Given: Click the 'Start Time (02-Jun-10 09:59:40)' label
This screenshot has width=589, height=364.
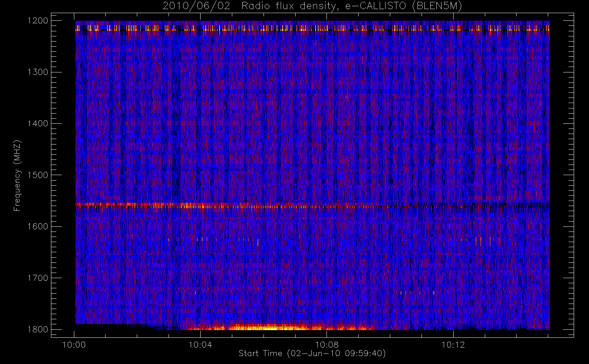Looking at the screenshot, I should (x=312, y=353).
